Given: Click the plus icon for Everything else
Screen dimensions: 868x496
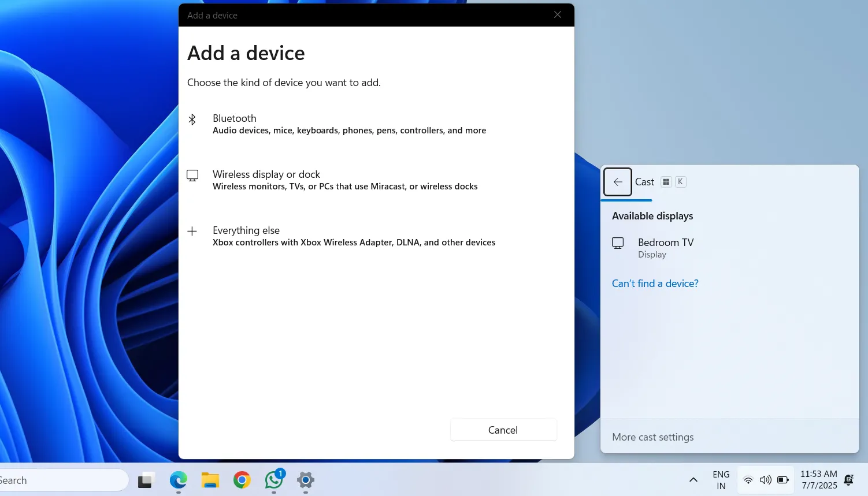Looking at the screenshot, I should point(192,231).
